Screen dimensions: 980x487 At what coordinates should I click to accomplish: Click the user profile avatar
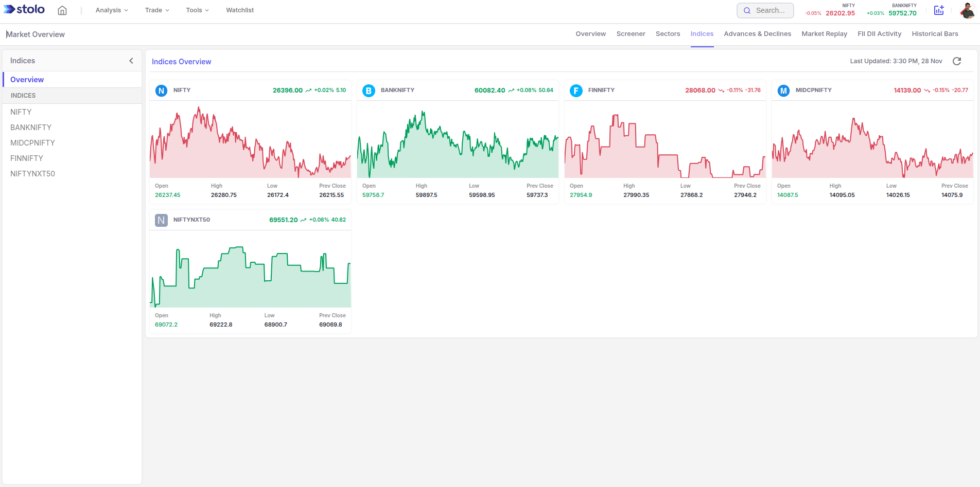[967, 10]
